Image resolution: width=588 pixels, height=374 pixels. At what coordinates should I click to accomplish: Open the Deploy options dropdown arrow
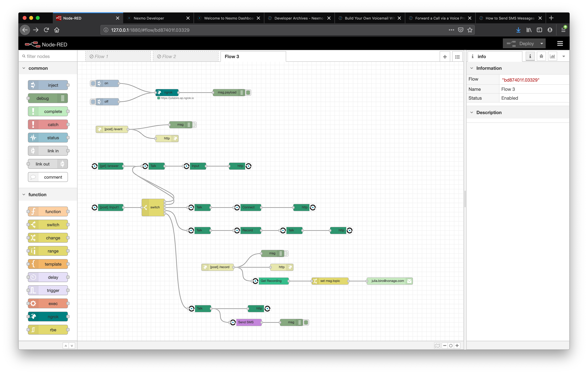[542, 44]
